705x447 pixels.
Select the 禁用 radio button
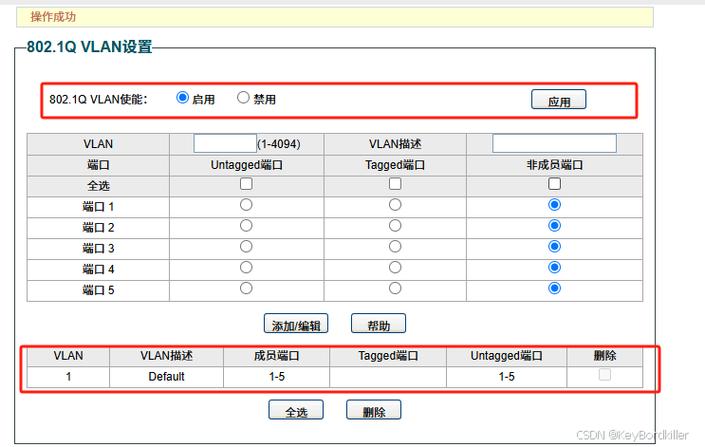tap(243, 98)
